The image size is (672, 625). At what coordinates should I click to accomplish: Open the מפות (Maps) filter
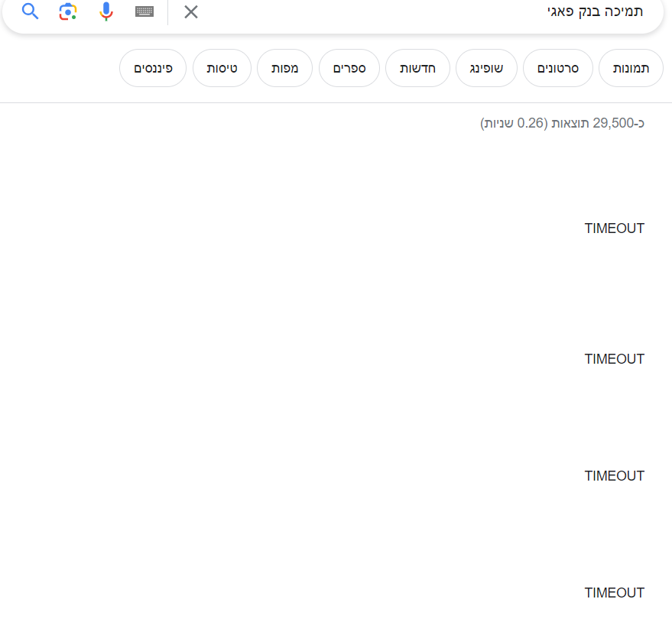tap(284, 68)
